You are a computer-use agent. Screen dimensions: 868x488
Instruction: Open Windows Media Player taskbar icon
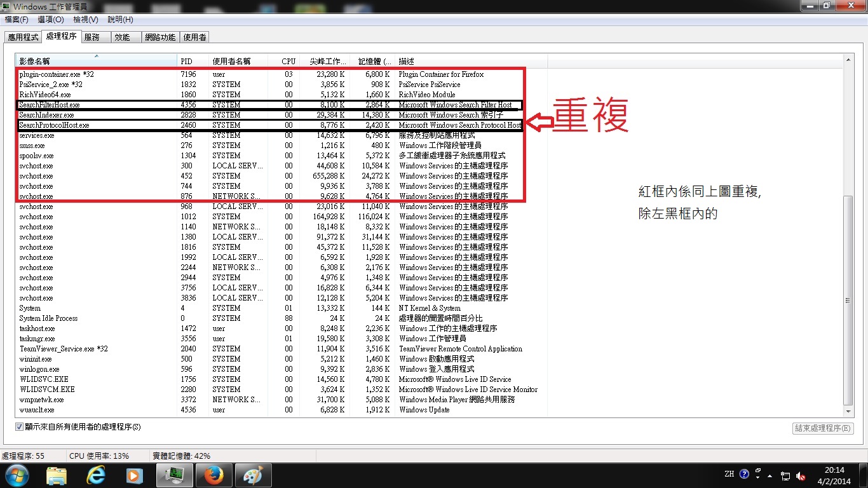(x=134, y=475)
